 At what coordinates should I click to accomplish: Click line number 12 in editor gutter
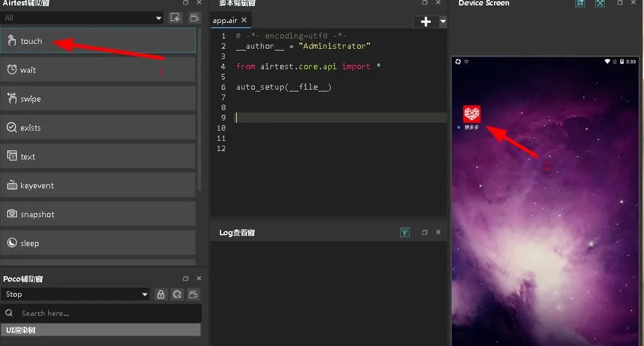click(221, 149)
